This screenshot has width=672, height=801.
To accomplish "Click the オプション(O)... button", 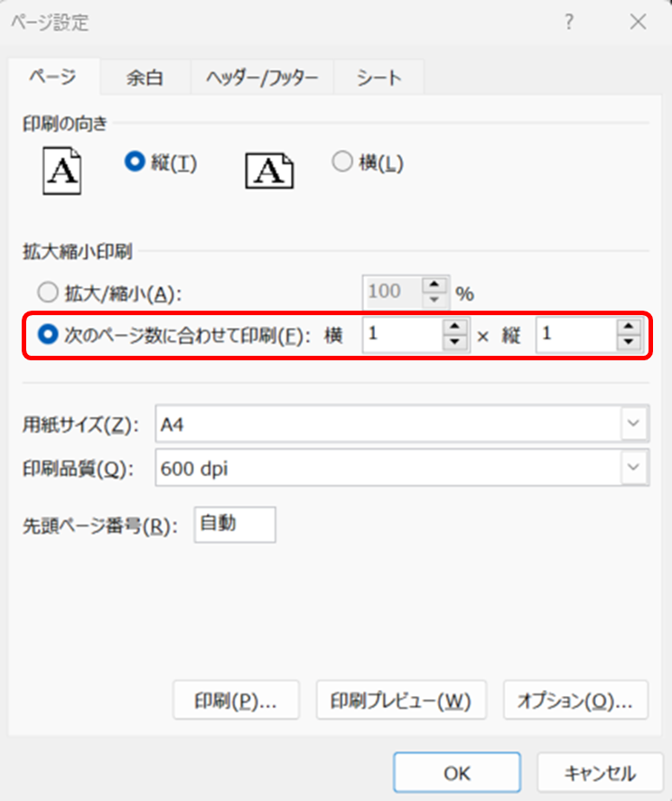I will pos(575,700).
